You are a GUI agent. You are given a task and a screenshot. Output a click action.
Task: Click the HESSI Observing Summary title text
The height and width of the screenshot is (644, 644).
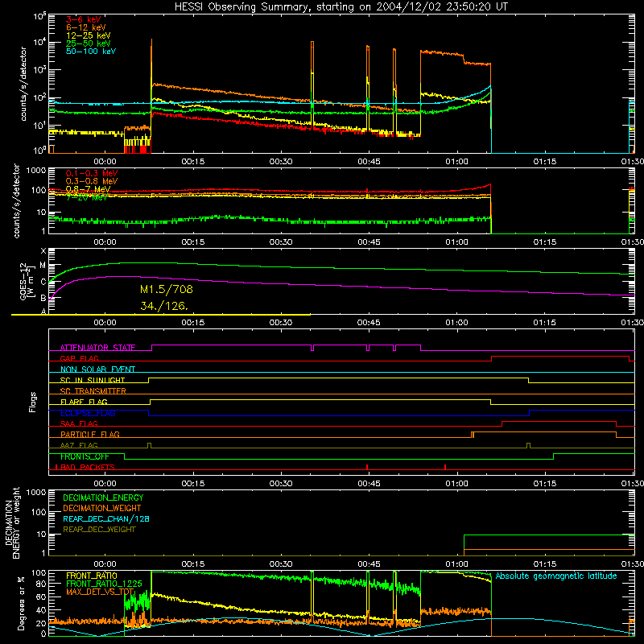(341, 7)
